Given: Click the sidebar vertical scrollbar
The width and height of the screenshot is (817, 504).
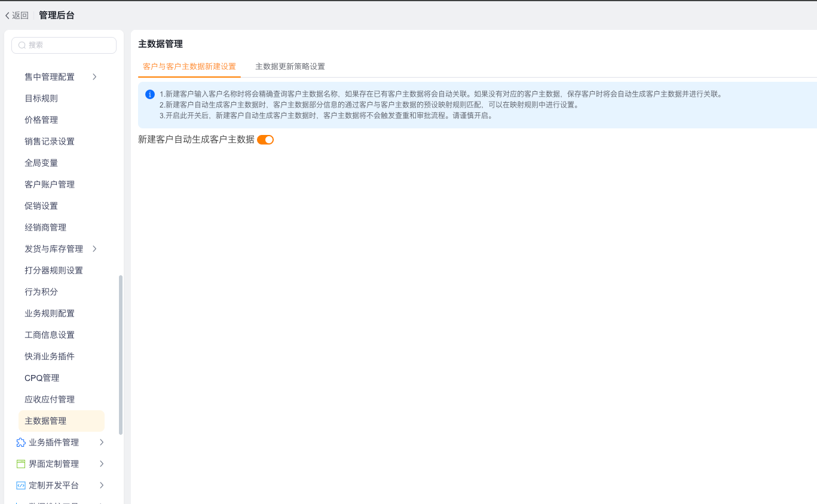Looking at the screenshot, I should tap(121, 355).
